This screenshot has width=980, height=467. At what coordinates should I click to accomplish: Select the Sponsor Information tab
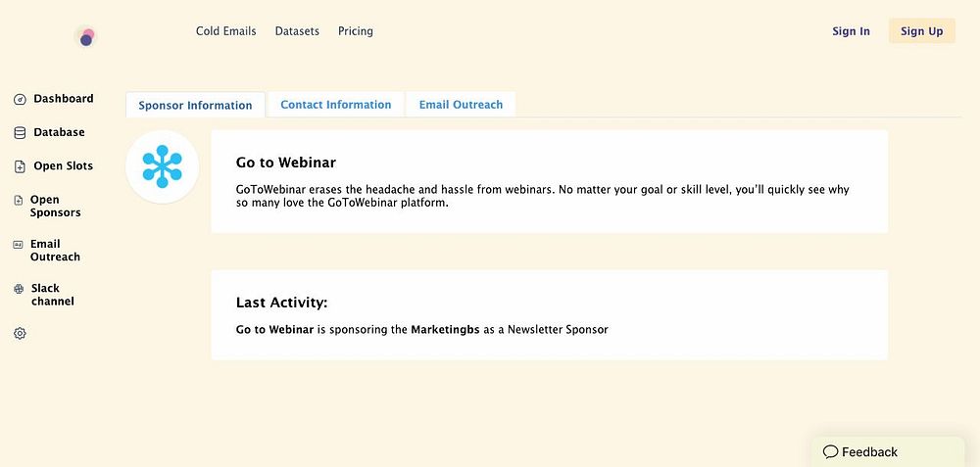(195, 106)
